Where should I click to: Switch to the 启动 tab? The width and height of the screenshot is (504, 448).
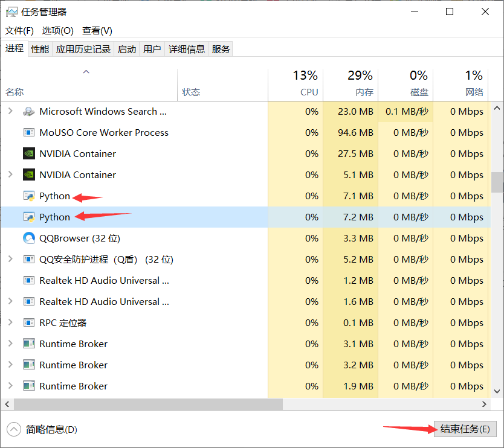pyautogui.click(x=127, y=49)
